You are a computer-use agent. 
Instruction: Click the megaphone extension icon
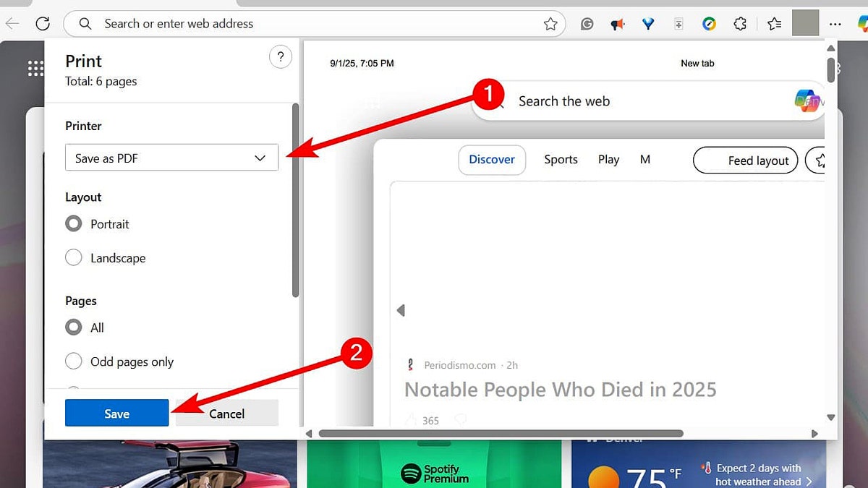[x=617, y=23]
